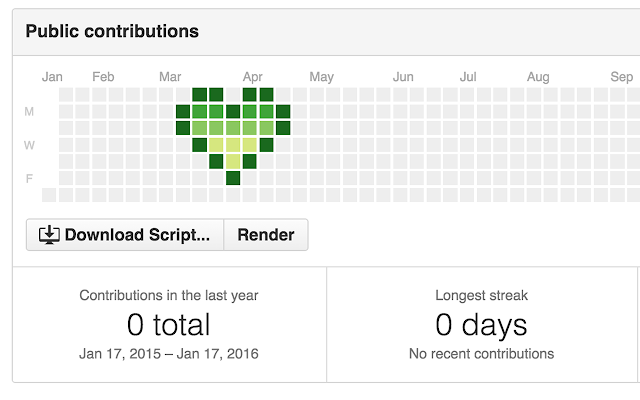The height and width of the screenshot is (400, 640).
Task: Select the Jun month label
Action: (403, 76)
